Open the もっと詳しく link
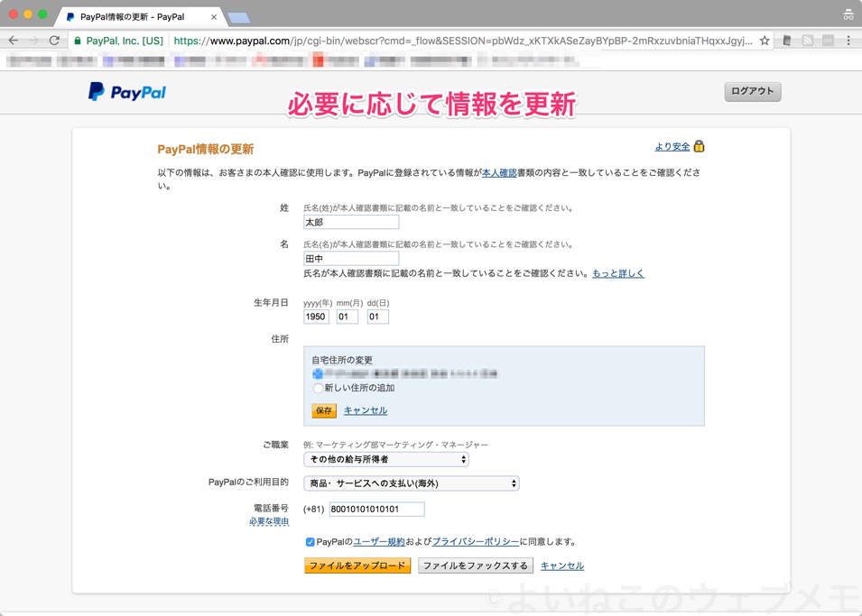The width and height of the screenshot is (862, 616). (x=616, y=273)
